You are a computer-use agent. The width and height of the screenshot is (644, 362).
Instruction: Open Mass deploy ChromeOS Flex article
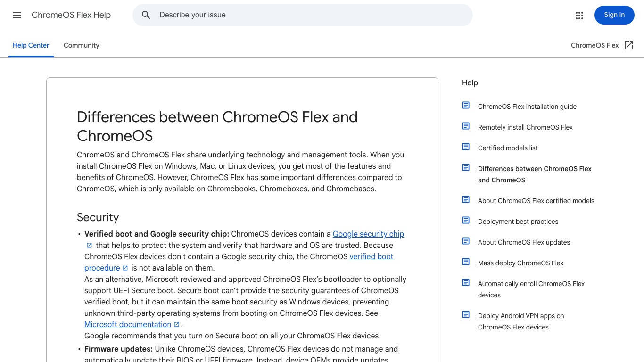(x=520, y=263)
